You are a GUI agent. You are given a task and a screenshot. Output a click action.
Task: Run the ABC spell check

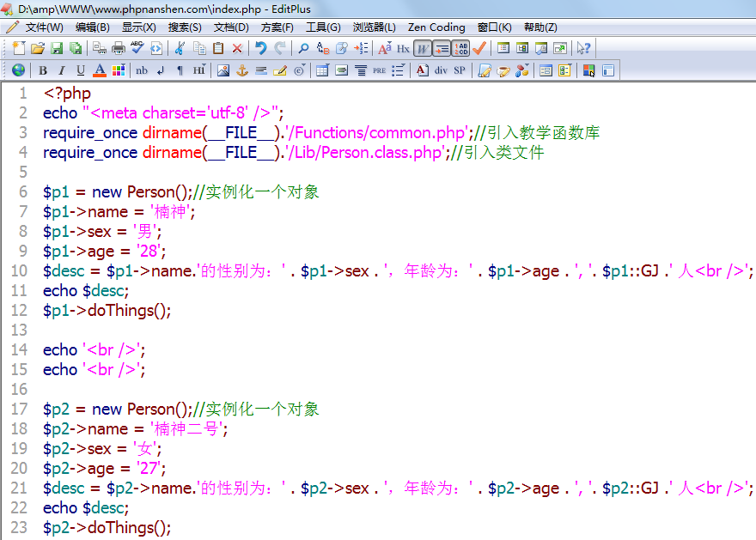[x=137, y=48]
